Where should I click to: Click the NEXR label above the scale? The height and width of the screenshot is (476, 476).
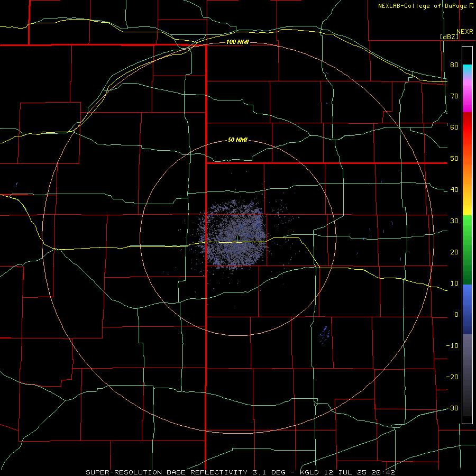[464, 32]
